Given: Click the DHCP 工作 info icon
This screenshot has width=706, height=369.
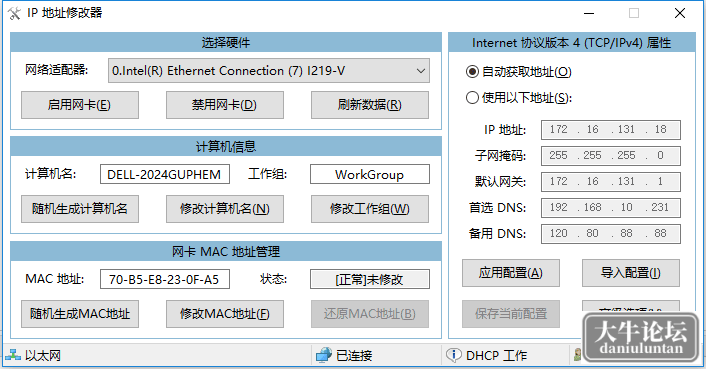Looking at the screenshot, I should 453,356.
